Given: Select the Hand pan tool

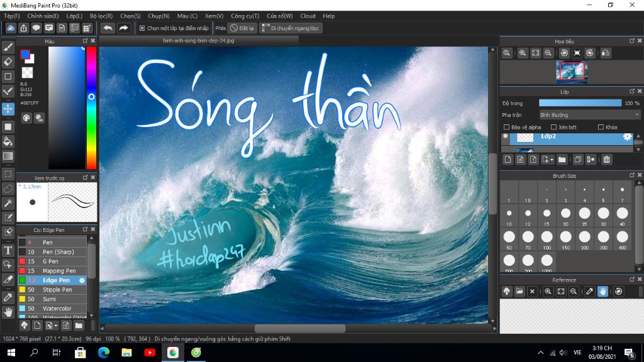Looking at the screenshot, I should point(8,312).
